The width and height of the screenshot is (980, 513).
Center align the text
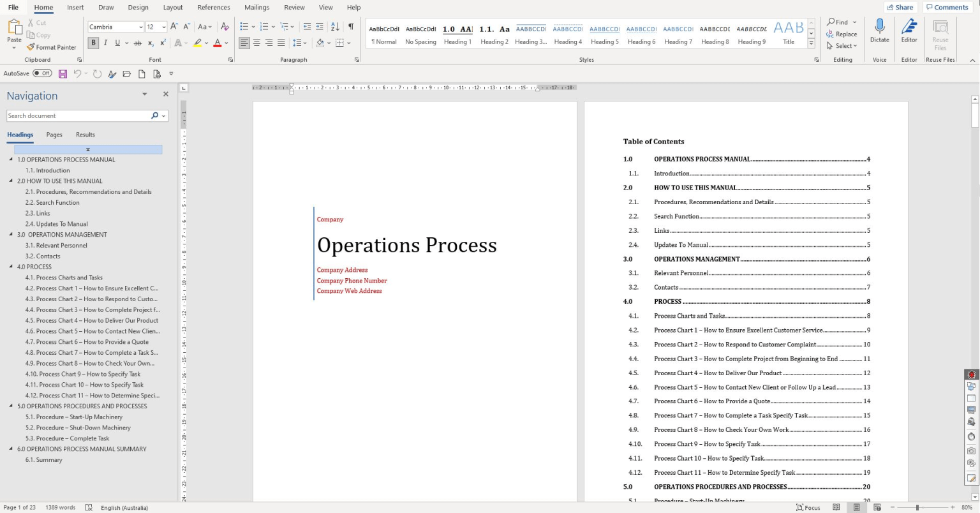coord(256,43)
